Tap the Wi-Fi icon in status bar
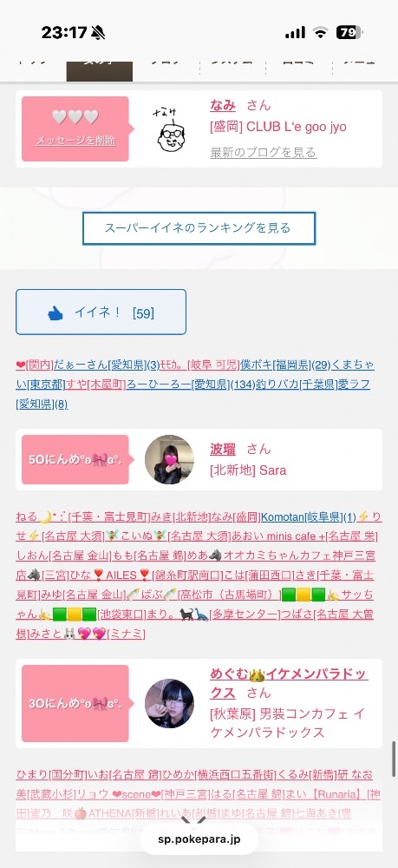 (320, 33)
